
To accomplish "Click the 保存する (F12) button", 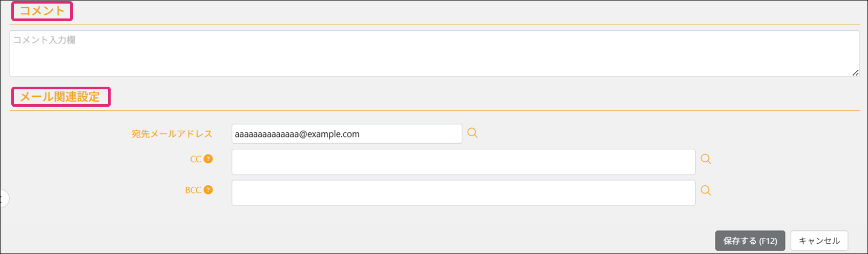I will (750, 241).
